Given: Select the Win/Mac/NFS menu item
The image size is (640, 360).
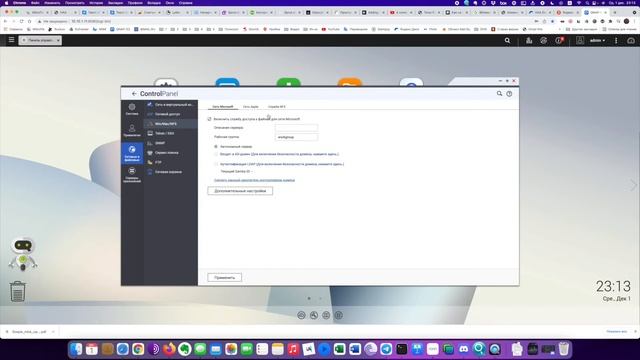Looking at the screenshot, I should tap(171, 124).
